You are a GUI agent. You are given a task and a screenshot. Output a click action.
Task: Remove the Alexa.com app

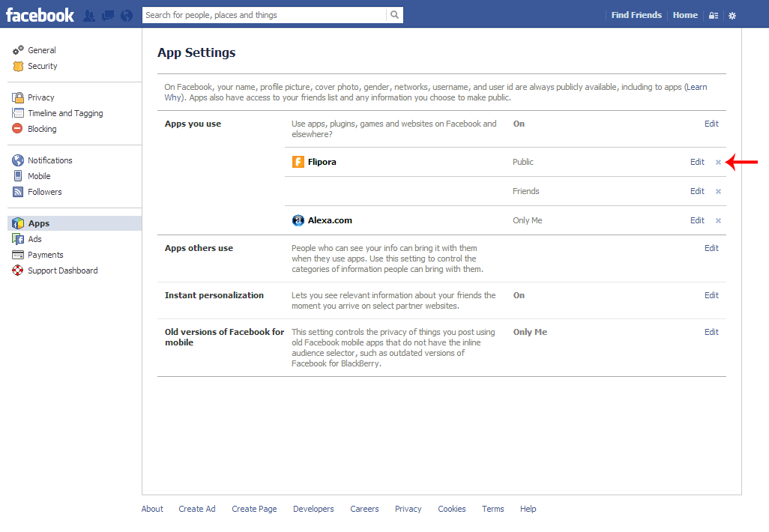pyautogui.click(x=718, y=220)
